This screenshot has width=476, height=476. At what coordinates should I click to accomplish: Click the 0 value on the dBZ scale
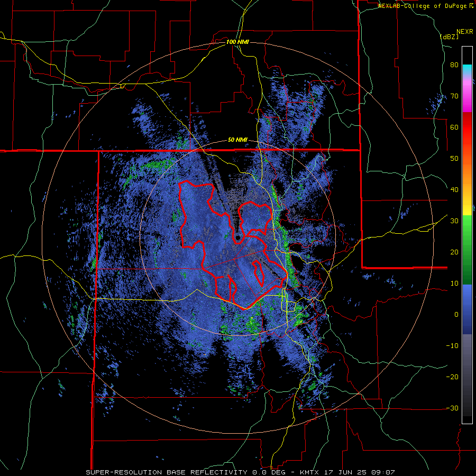(x=456, y=315)
